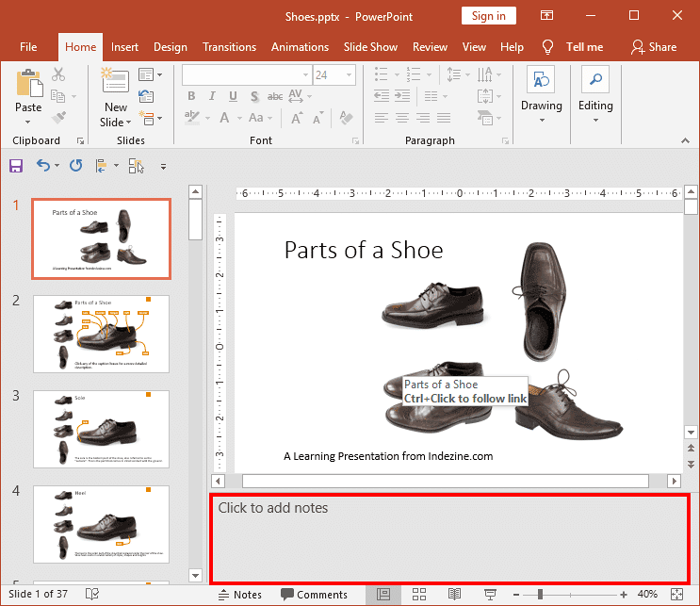Image resolution: width=700 pixels, height=606 pixels.
Task: Click the Redo icon in Quick Access Toolbar
Action: [76, 166]
